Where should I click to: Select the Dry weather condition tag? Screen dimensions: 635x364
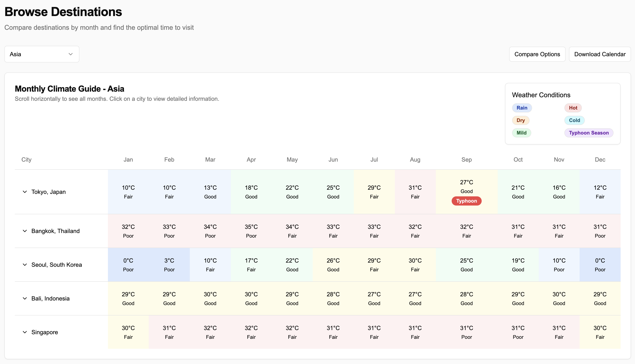pos(520,120)
